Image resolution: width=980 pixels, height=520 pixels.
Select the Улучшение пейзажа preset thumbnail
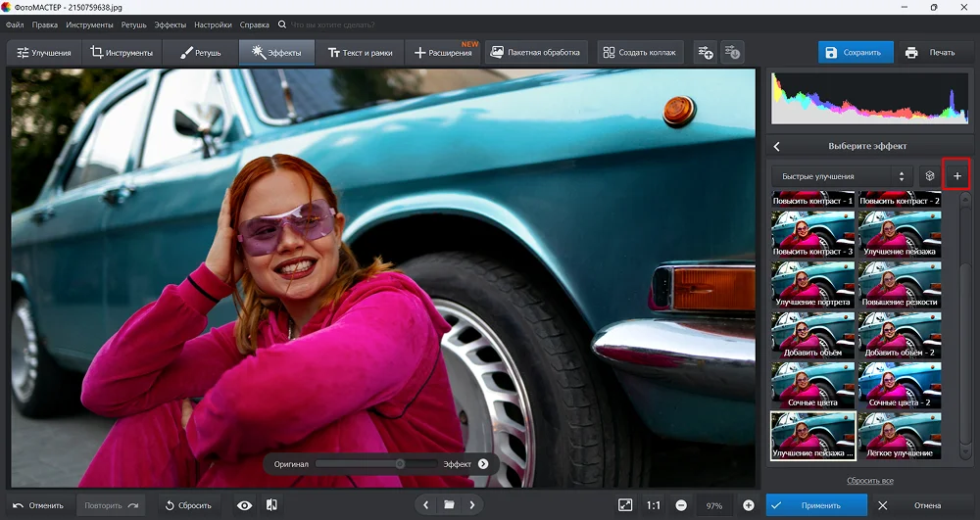click(x=900, y=233)
